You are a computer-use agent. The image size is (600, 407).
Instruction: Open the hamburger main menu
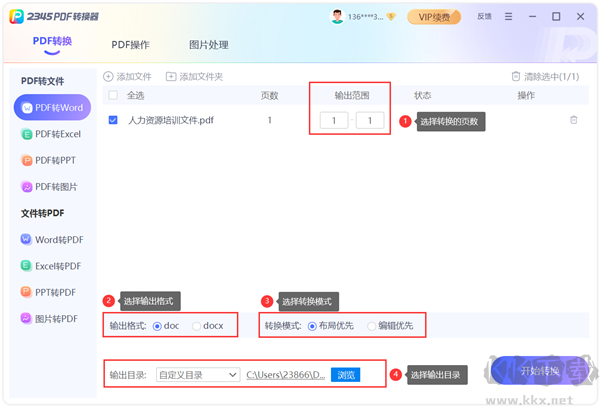[x=508, y=16]
